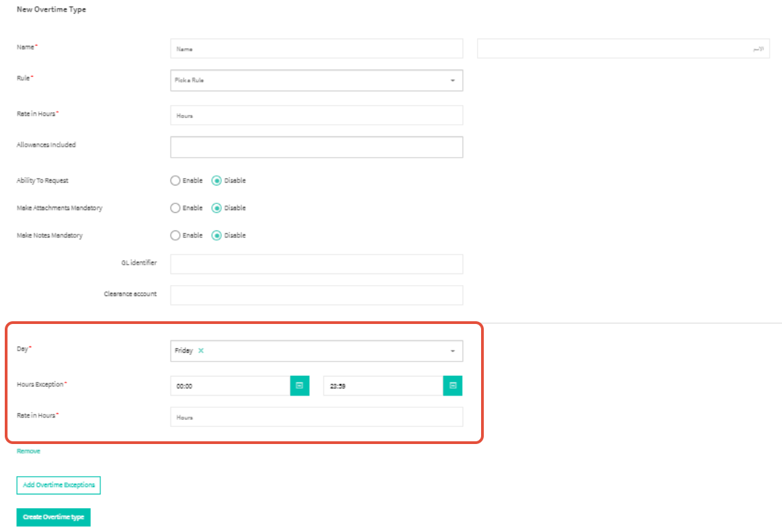Focus the Name input field
782x532 pixels.
pyautogui.click(x=316, y=49)
